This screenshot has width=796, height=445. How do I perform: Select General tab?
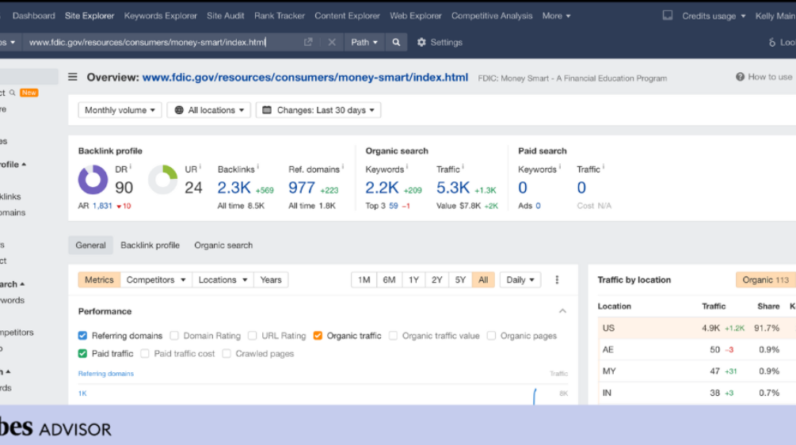(x=91, y=245)
